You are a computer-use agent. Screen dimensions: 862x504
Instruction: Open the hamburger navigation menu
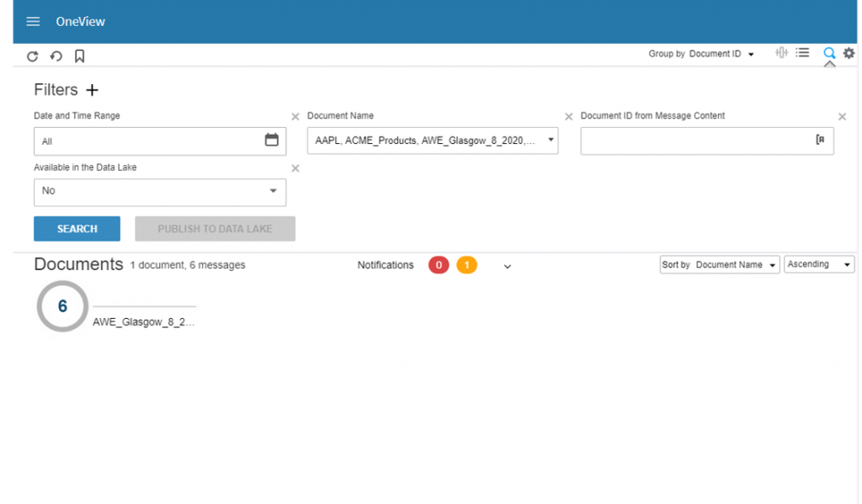point(33,22)
